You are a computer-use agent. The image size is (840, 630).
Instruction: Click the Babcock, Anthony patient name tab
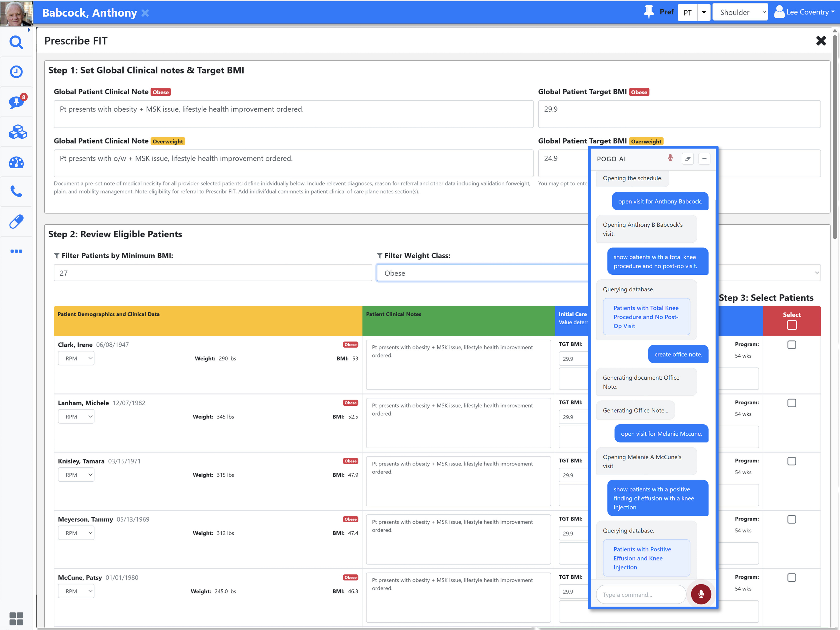[89, 13]
